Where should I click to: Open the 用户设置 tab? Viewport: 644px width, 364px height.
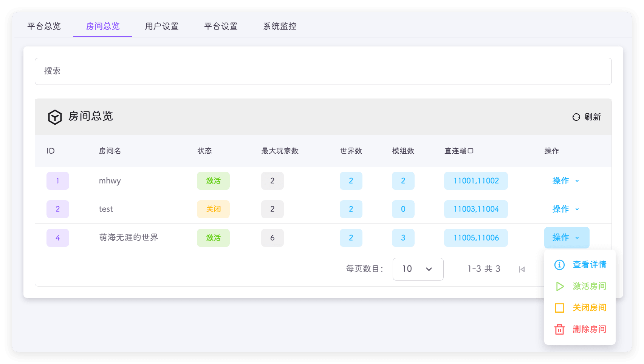162,26
